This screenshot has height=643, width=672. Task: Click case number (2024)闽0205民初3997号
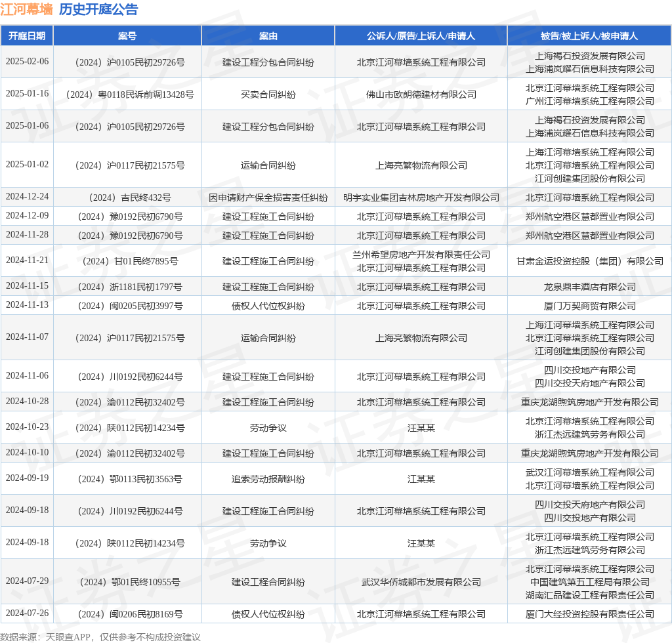(130, 306)
